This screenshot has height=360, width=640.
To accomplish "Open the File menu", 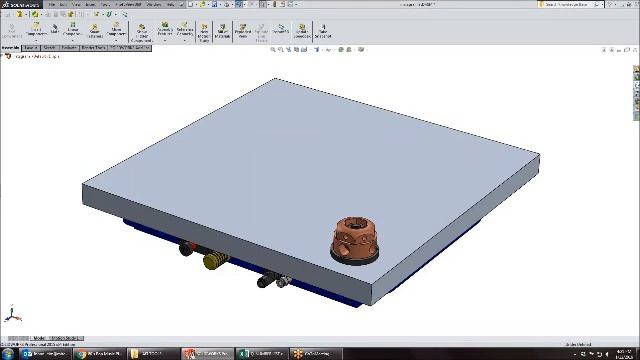I will coord(52,4).
